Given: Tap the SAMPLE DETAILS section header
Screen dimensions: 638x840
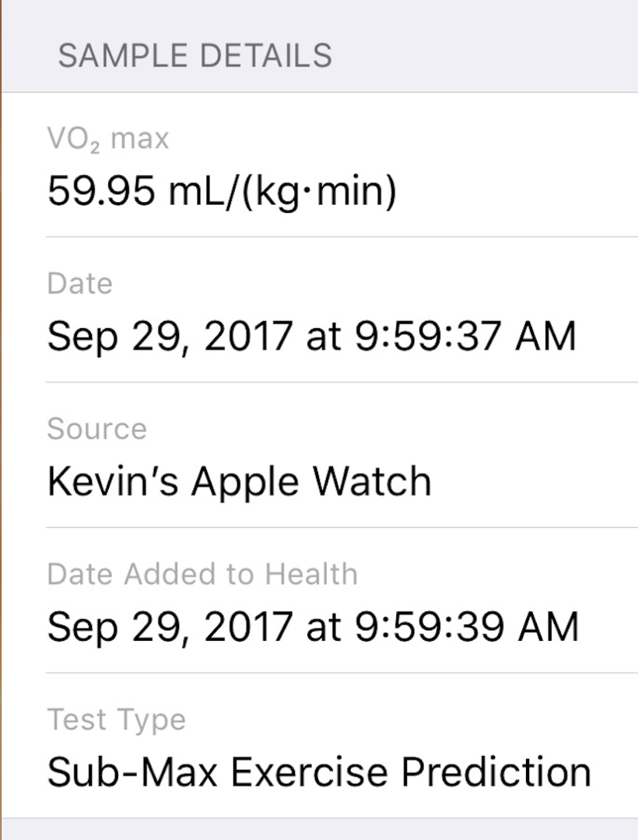Looking at the screenshot, I should tap(195, 56).
